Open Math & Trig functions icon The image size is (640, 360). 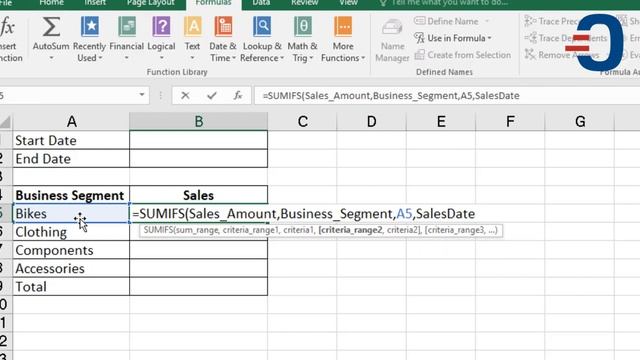(302, 28)
